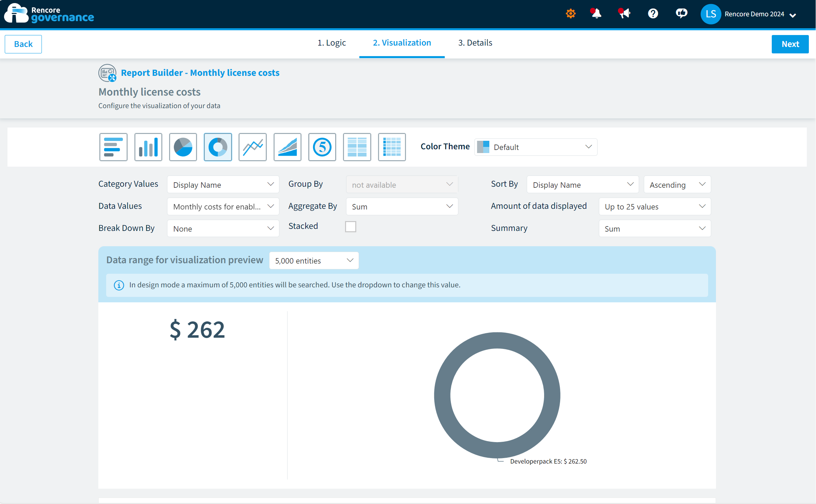Click the disabled Group By dropdown
Screen dimensions: 816x504
pyautogui.click(x=402, y=184)
